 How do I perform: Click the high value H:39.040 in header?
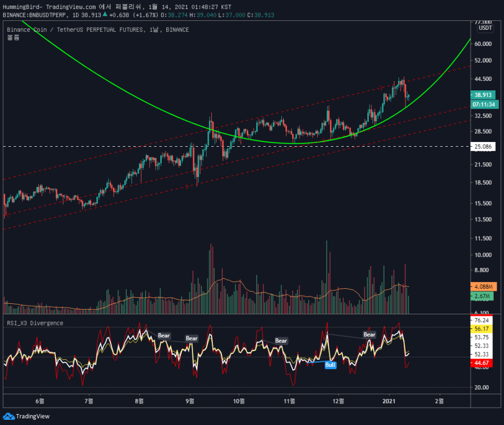click(x=203, y=15)
